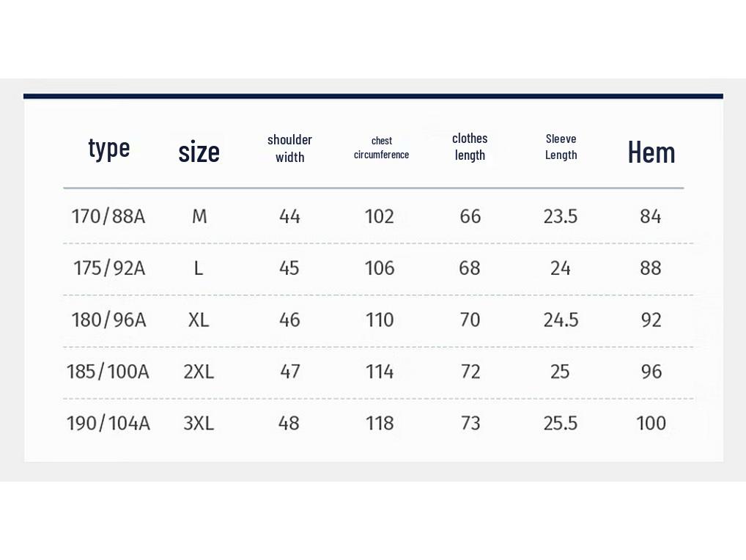Image resolution: width=746 pixels, height=560 pixels.
Task: Click the 'Sleeve Length' header
Action: click(561, 147)
